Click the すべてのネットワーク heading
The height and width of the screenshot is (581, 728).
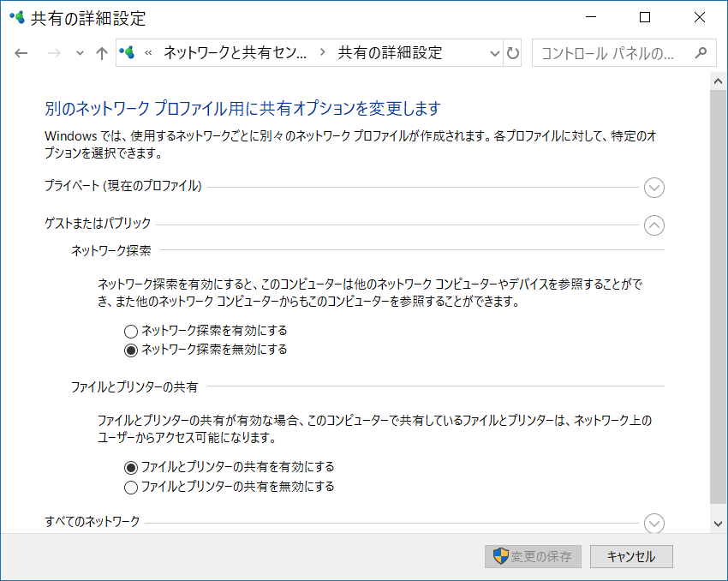(x=92, y=522)
